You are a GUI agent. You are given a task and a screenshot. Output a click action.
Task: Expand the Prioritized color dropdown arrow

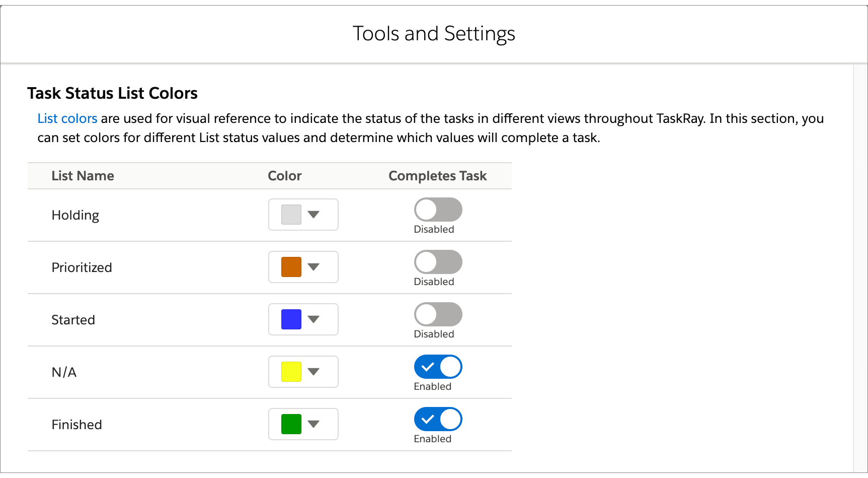[x=313, y=267]
